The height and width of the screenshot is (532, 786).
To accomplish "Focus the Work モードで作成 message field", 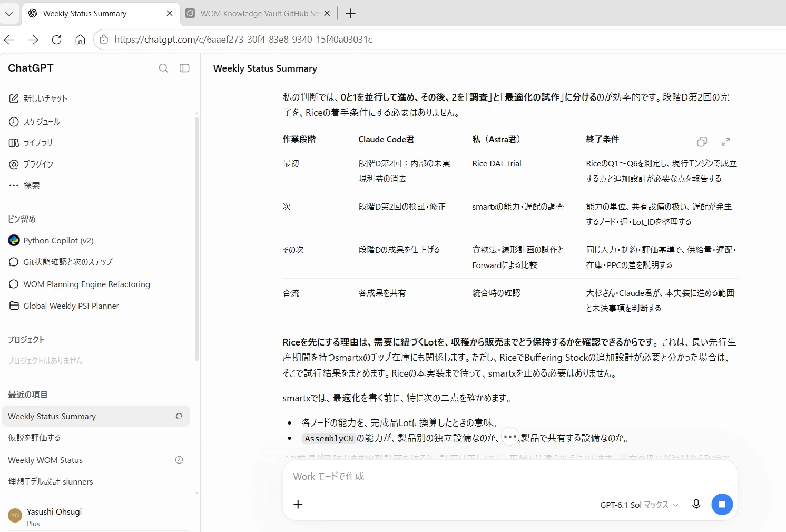I will (510, 476).
